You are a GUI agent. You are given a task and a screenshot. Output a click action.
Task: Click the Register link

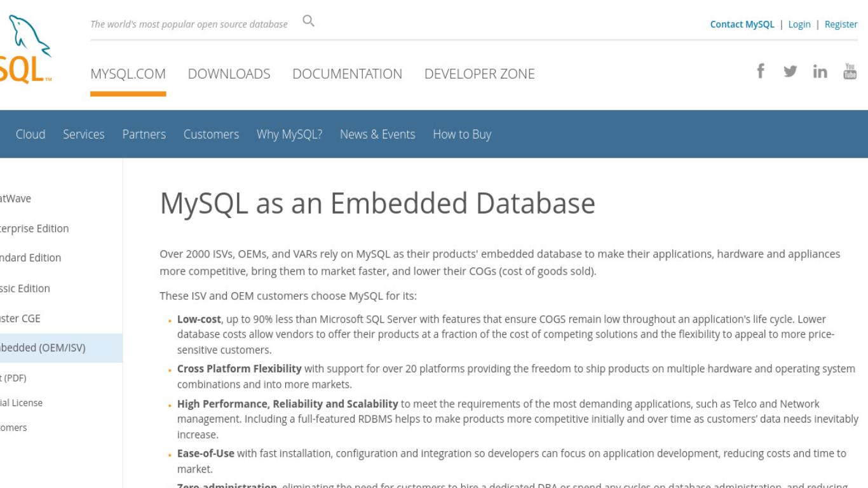pos(841,24)
